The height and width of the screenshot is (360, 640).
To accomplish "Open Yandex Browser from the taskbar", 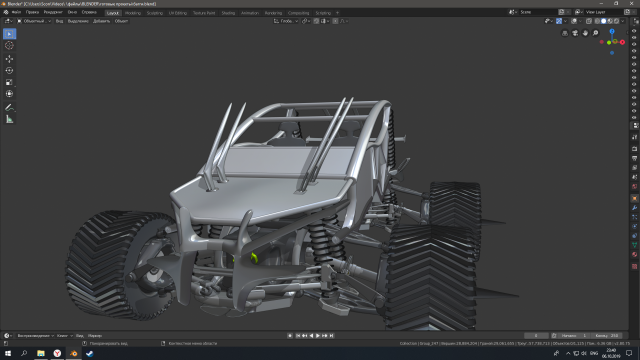I will click(x=57, y=353).
